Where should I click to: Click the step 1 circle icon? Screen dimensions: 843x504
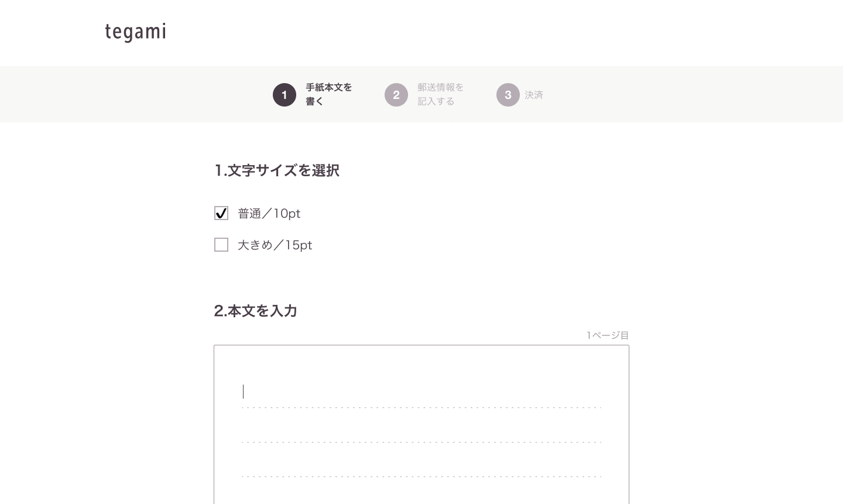[x=285, y=95]
